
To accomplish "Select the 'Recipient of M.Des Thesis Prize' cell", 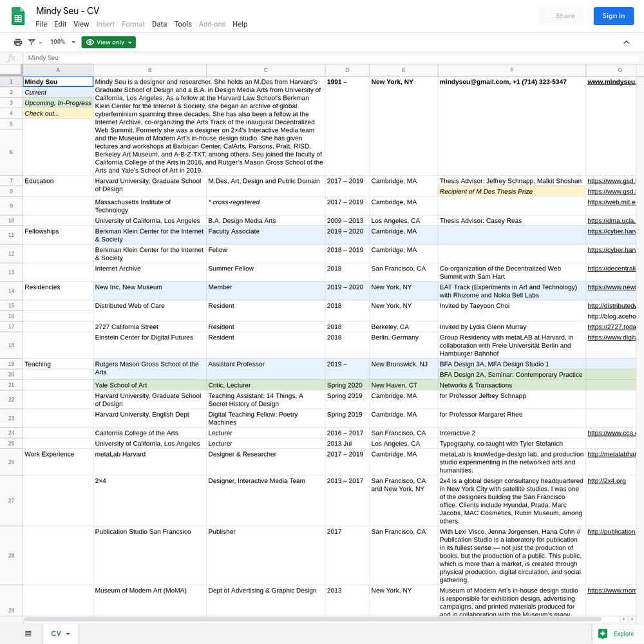I will 512,192.
